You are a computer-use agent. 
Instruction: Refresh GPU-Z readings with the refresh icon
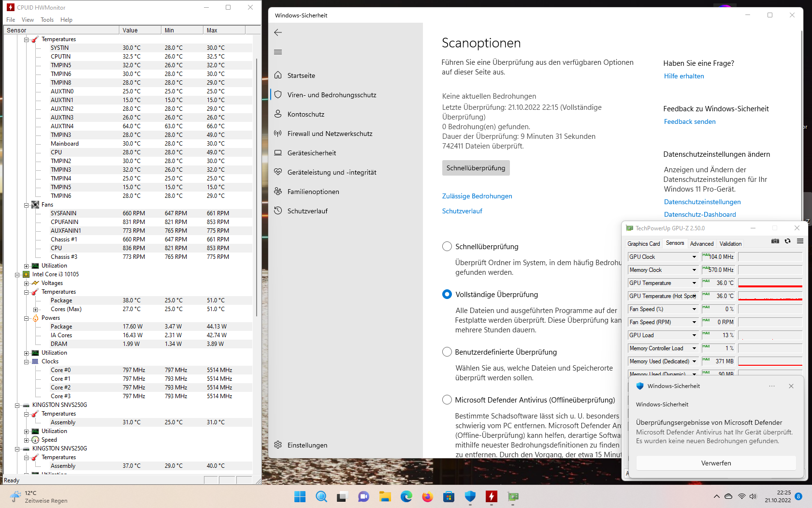788,240
